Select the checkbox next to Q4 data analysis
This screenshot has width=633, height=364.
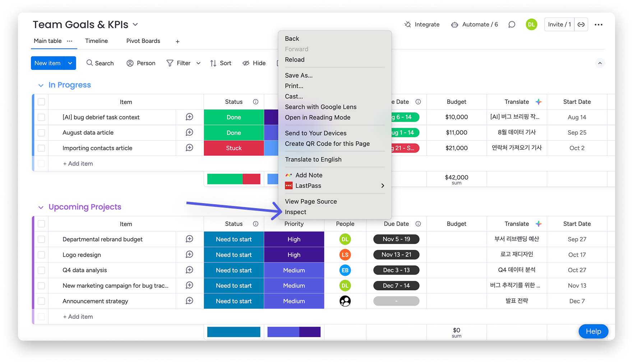[41, 270]
